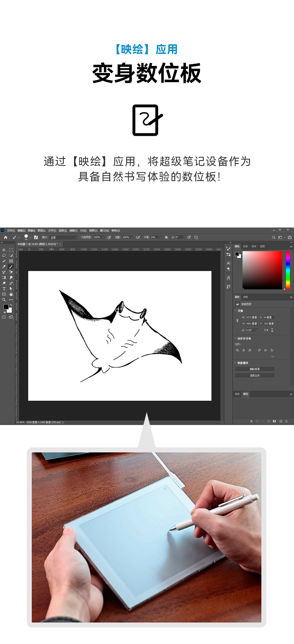Select the Horizontal Type tool
The image size is (294, 644).
(4, 289)
